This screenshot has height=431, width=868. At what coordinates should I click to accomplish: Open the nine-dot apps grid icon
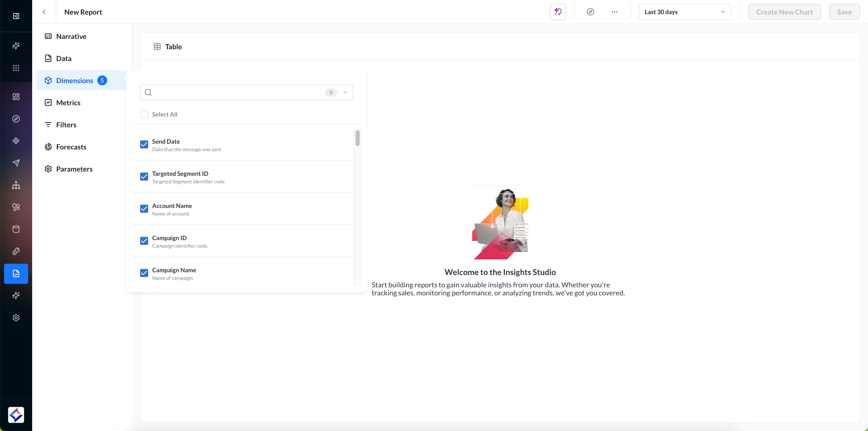[x=16, y=68]
